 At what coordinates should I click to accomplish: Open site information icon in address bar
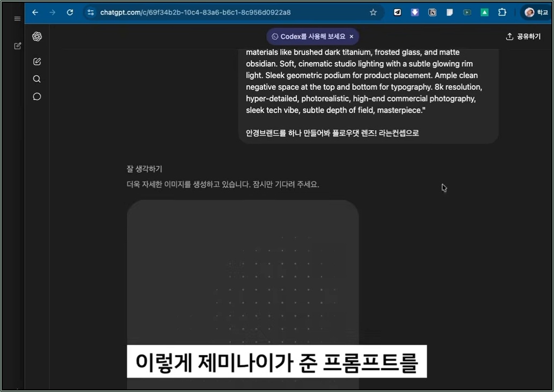click(x=90, y=12)
